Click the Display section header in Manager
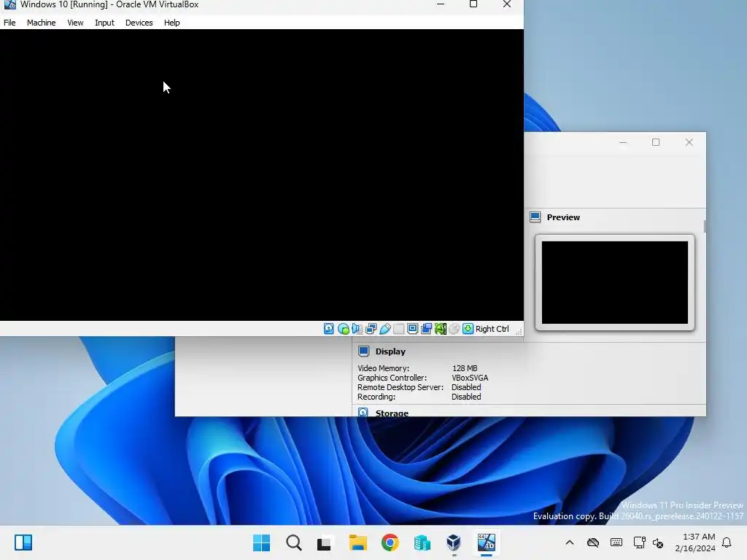The image size is (747, 560). pyautogui.click(x=390, y=351)
